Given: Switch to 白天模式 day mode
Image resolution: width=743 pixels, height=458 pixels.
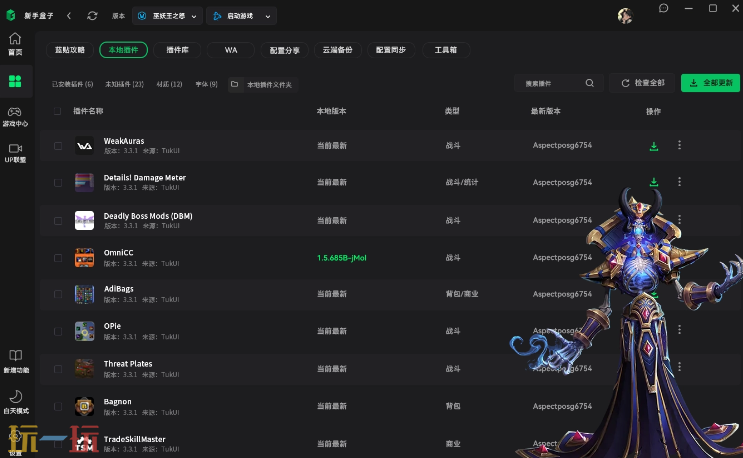Looking at the screenshot, I should pyautogui.click(x=16, y=402).
